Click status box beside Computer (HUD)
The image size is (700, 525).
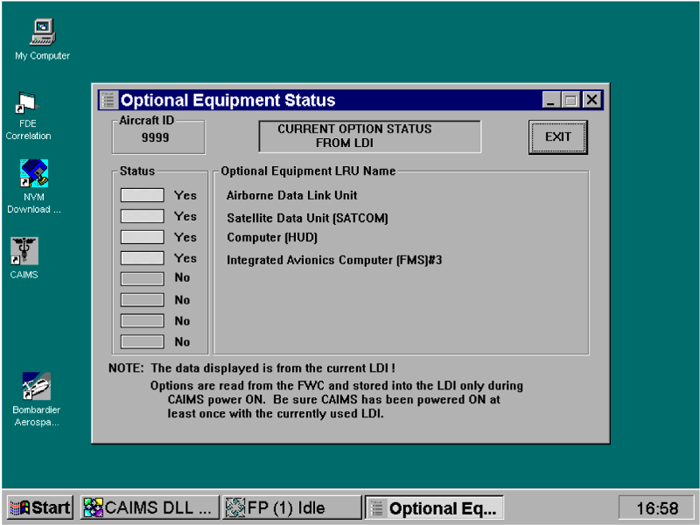142,237
